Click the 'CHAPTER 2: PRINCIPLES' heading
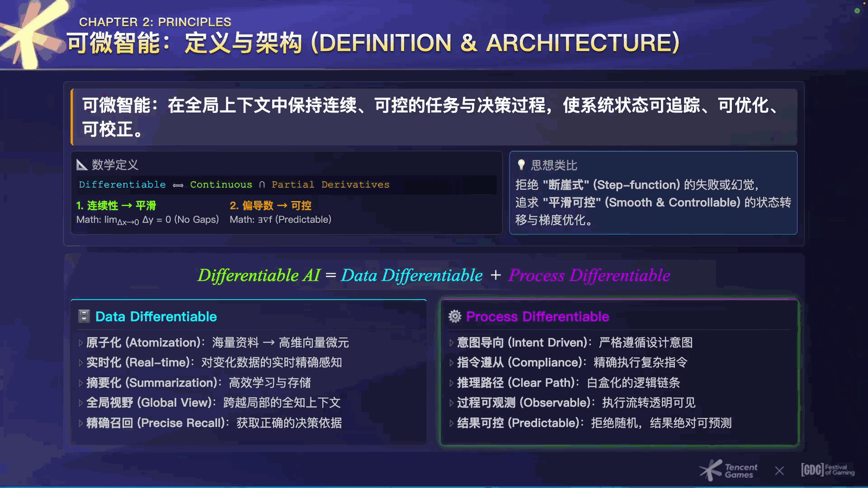Screen dimensions: 868x488 click(155, 22)
